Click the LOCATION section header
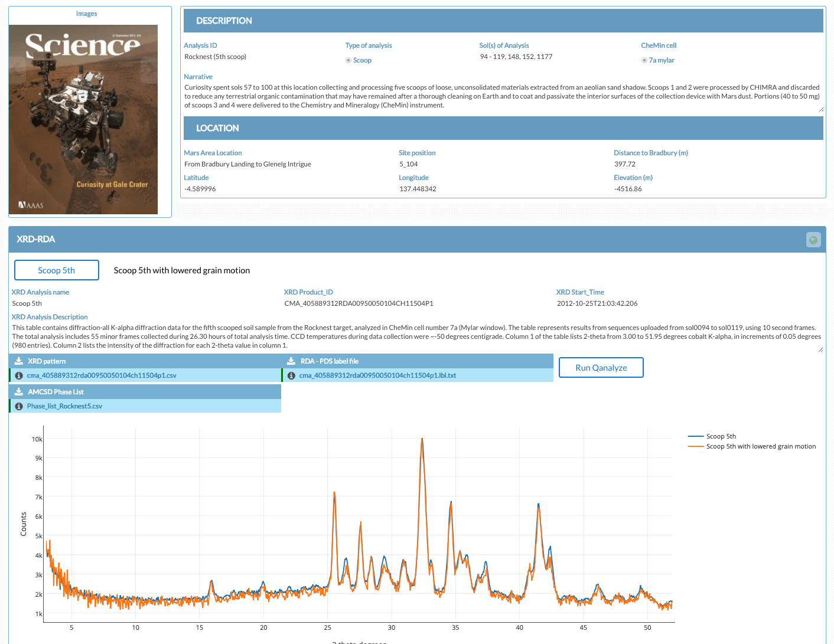 [503, 128]
